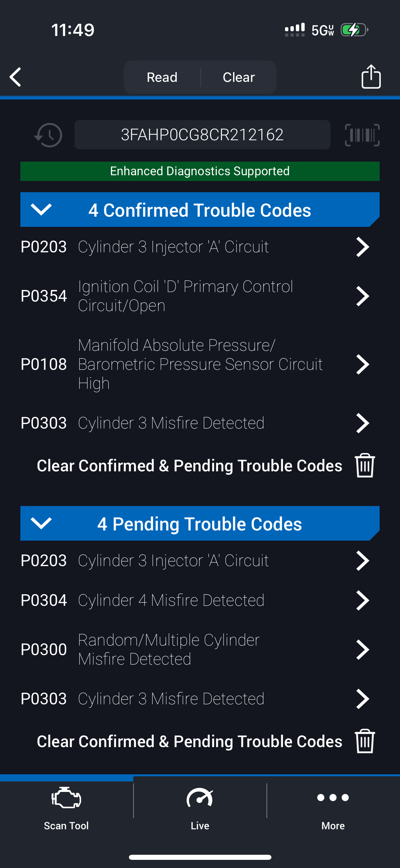Image resolution: width=400 pixels, height=868 pixels.
Task: Open details chevron for confirmed P0354
Action: click(362, 296)
